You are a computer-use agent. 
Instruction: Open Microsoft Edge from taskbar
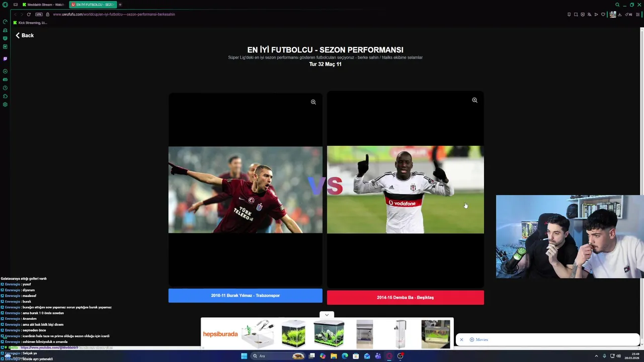345,356
